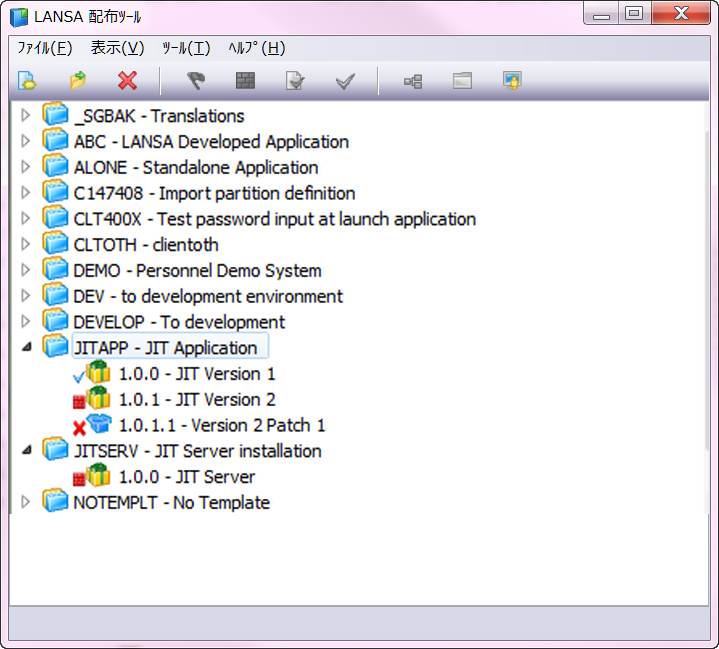The image size is (719, 649).
Task: Select 'JITSERV - JIT Server installation' text
Action: coord(198,451)
